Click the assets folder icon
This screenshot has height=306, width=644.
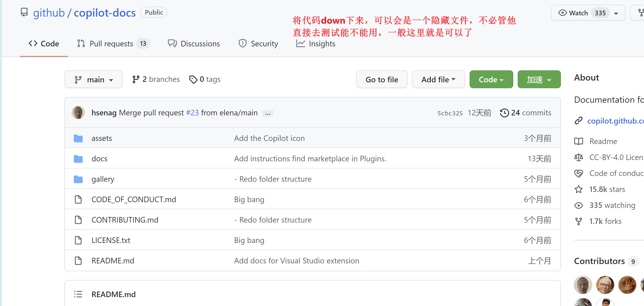pyautogui.click(x=78, y=138)
